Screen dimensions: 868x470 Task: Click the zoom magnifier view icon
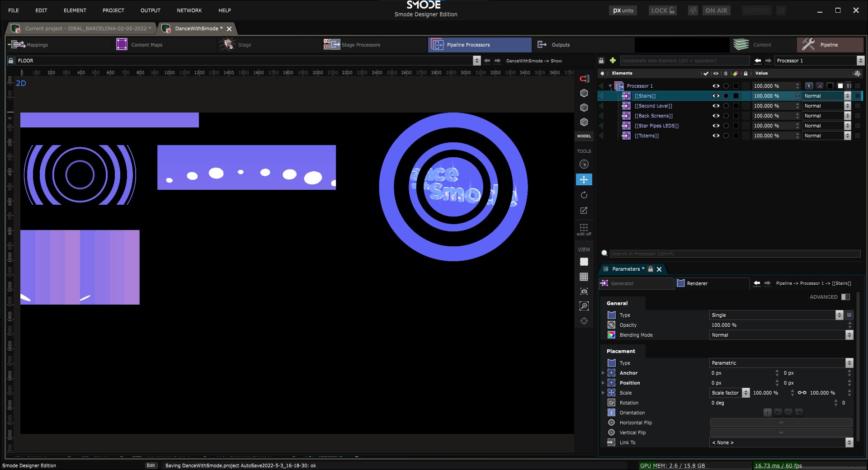(x=584, y=306)
